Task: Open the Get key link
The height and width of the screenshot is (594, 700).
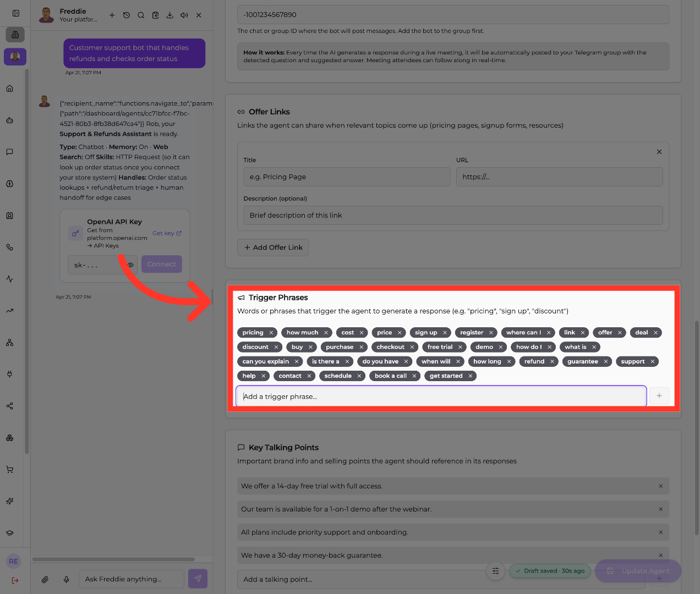Action: coord(167,233)
